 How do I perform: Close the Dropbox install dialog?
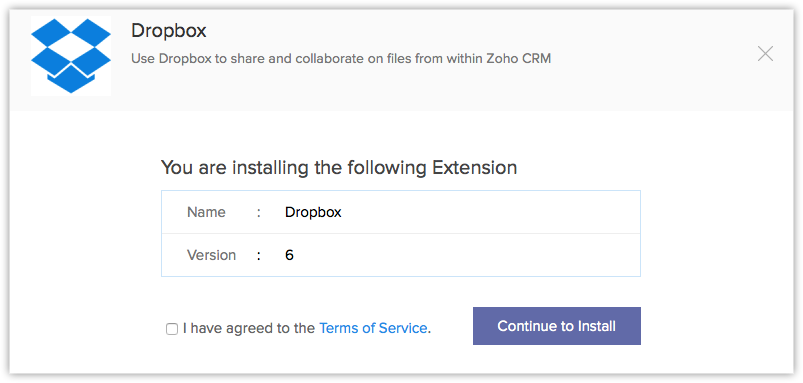click(x=765, y=54)
